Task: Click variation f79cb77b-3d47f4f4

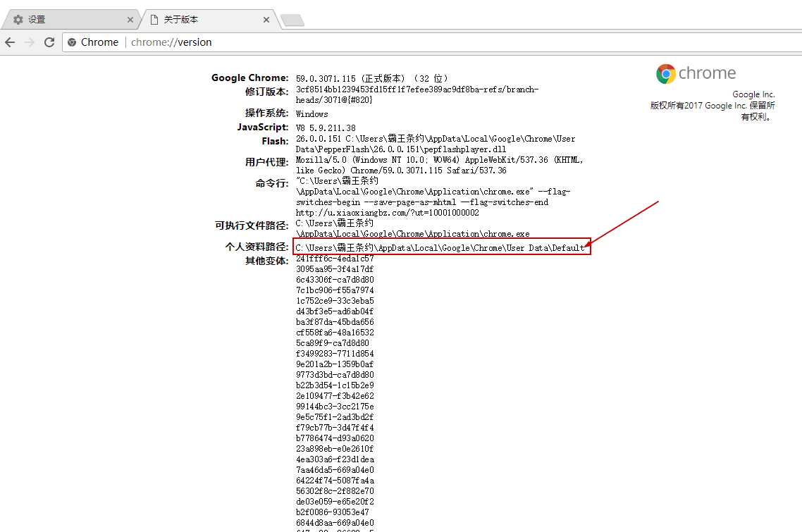Action: click(335, 428)
